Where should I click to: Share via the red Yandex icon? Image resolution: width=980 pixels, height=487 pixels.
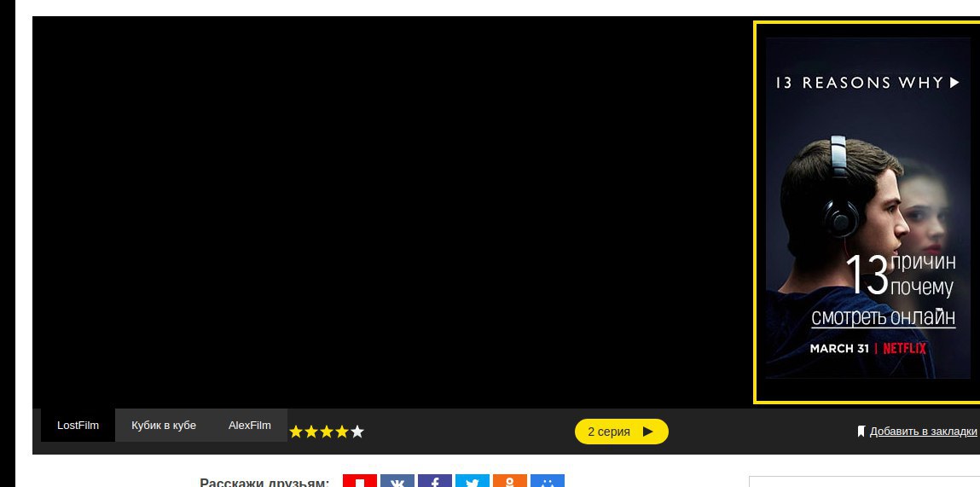tap(360, 481)
